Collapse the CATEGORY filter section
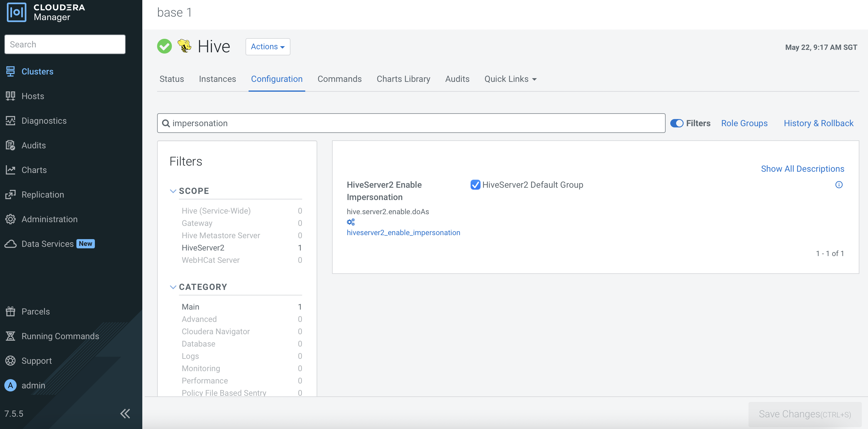This screenshot has width=868, height=429. coord(173,287)
